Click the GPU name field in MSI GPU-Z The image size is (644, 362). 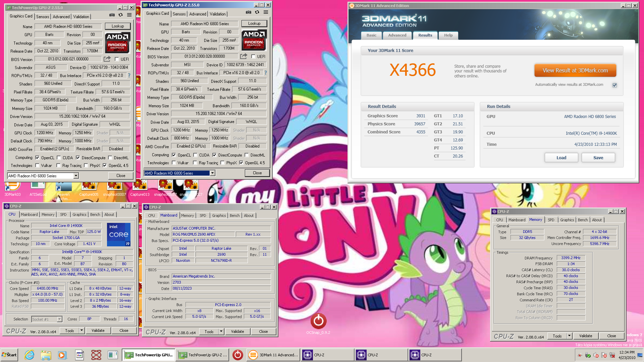(x=205, y=24)
